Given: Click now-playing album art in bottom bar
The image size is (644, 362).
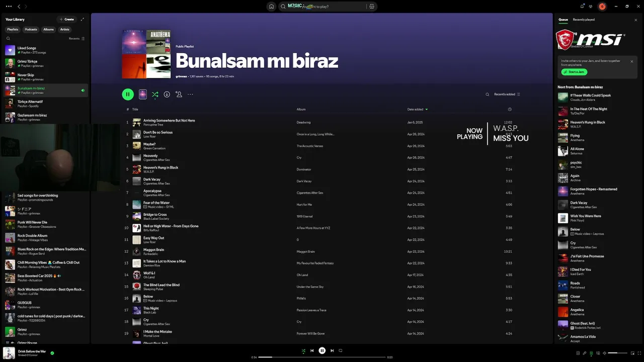Looking at the screenshot, I should (x=9, y=353).
